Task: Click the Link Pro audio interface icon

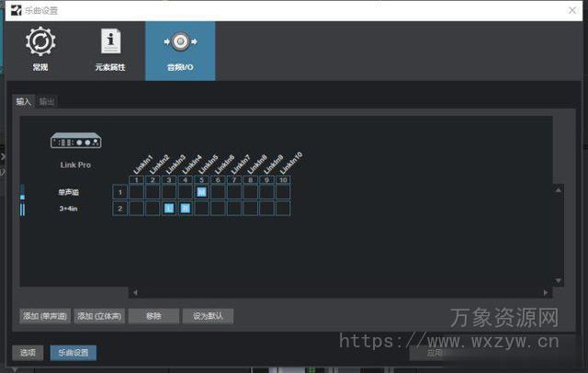Action: coord(75,141)
